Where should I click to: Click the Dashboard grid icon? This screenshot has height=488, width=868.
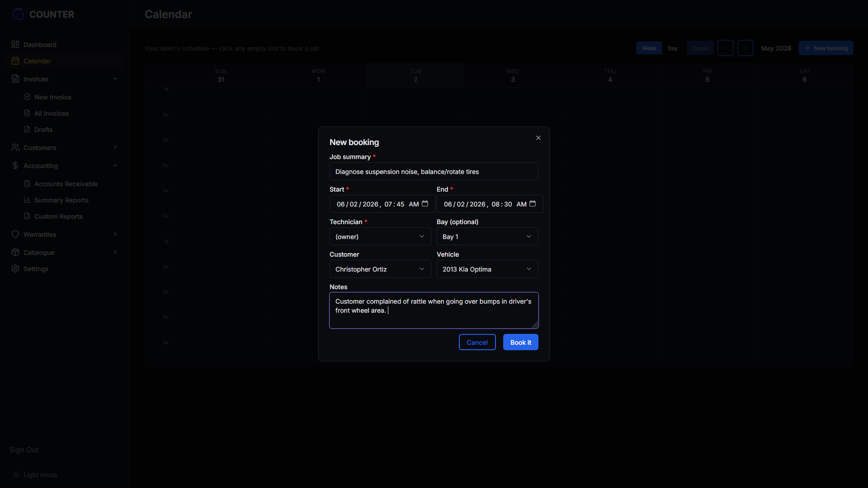15,44
